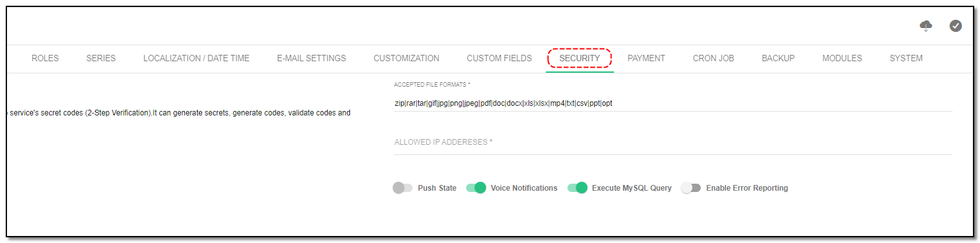
Task: Switch to the PAYMENT tab
Action: click(x=646, y=58)
